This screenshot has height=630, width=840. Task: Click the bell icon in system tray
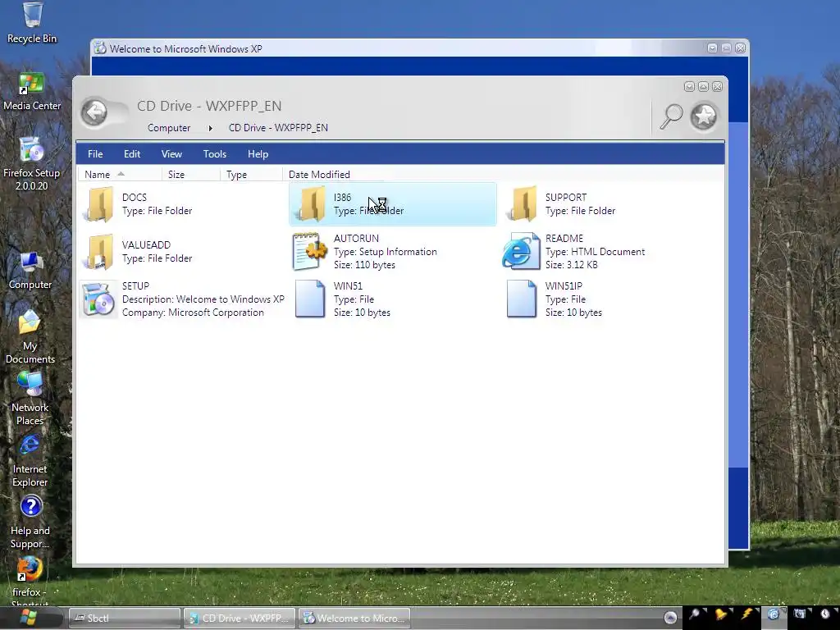tap(720, 614)
